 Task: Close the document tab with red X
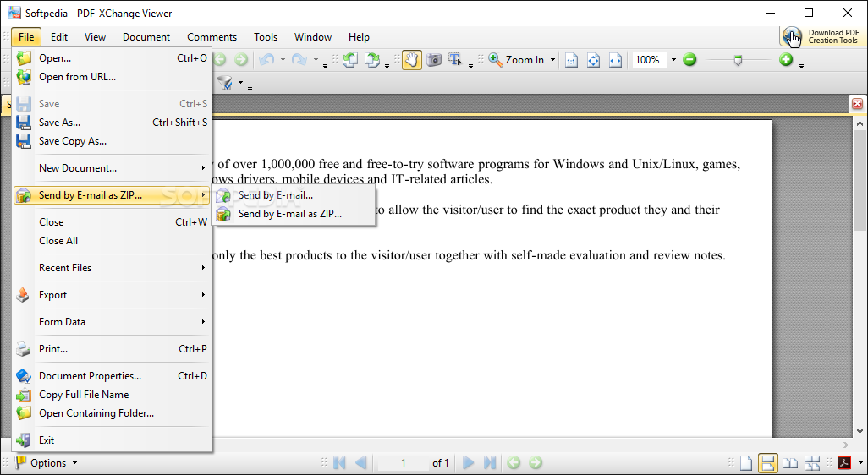coord(858,104)
